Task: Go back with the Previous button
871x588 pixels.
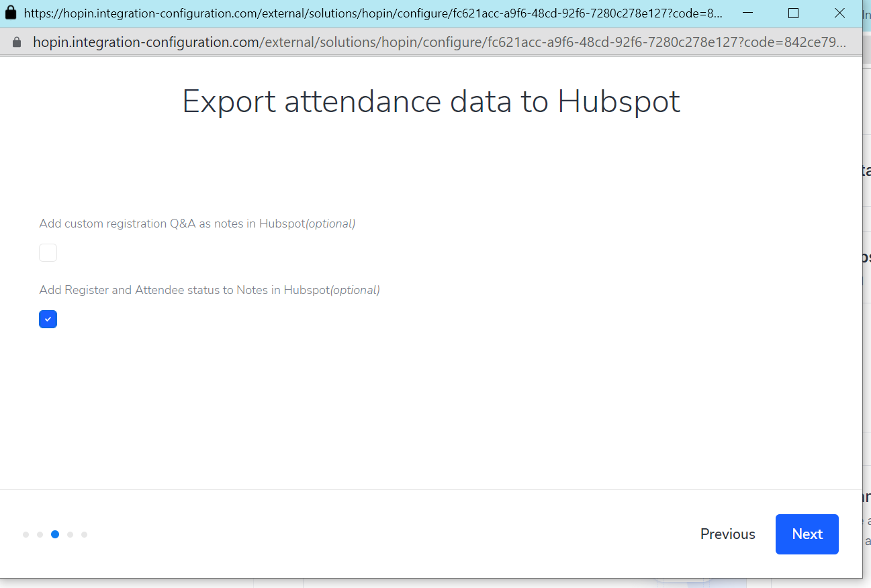Action: (x=727, y=534)
